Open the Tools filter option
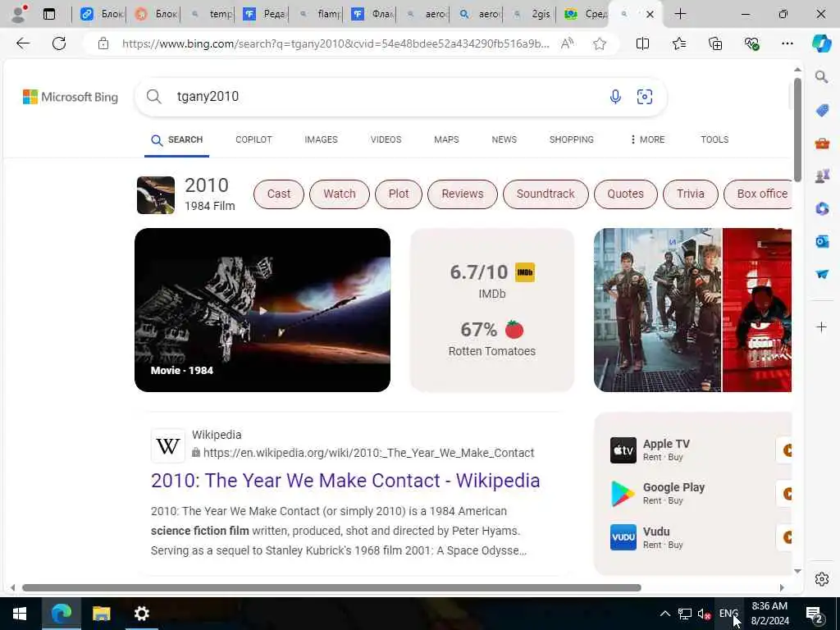Viewport: 840px width, 630px height. (714, 139)
